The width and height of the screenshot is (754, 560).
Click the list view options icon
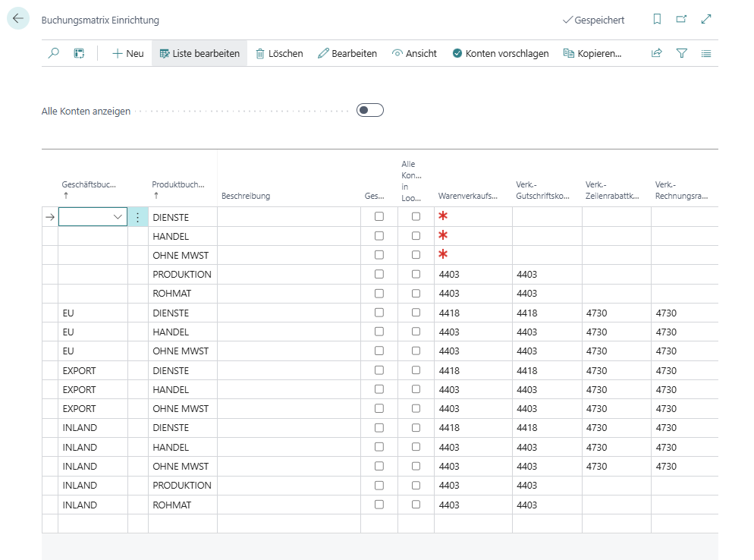point(706,53)
